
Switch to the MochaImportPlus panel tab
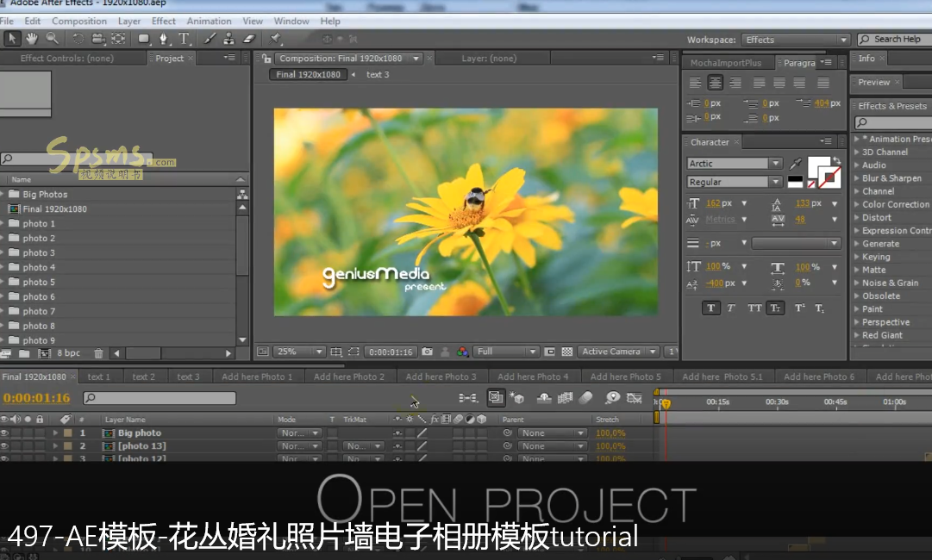click(726, 62)
